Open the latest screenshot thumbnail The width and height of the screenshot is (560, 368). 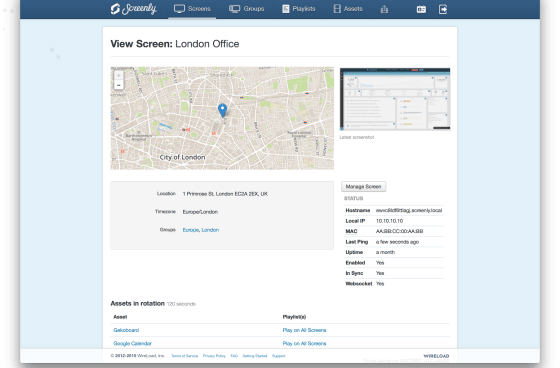pyautogui.click(x=395, y=99)
